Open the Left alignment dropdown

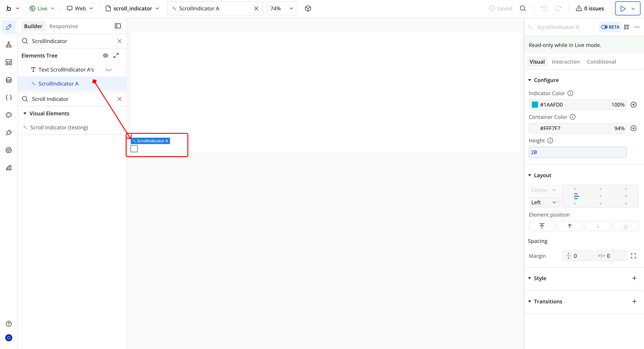(x=544, y=202)
